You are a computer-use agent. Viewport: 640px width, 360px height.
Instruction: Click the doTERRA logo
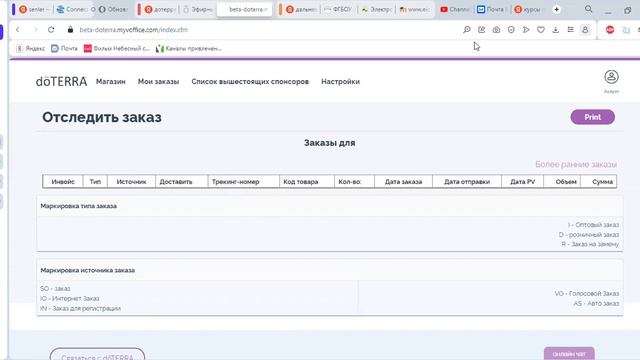[61, 82]
